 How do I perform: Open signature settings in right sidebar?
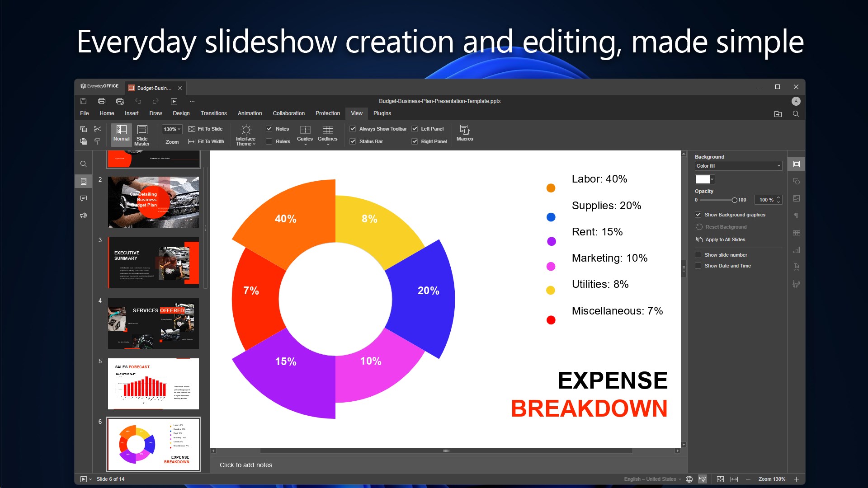tap(797, 284)
